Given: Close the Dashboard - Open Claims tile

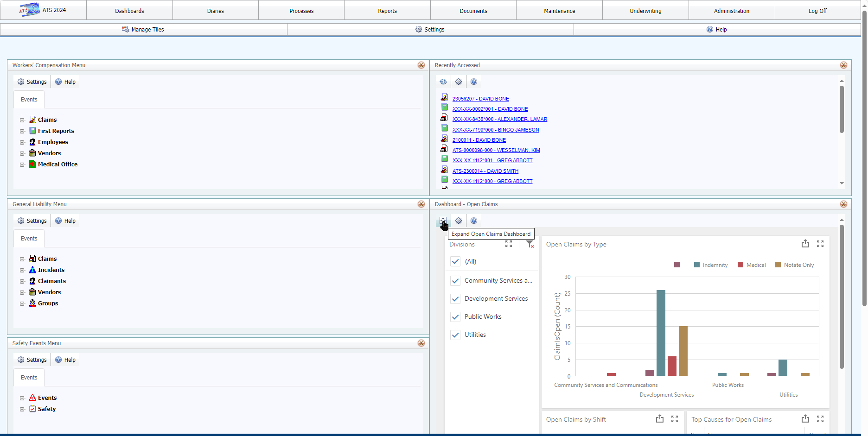Looking at the screenshot, I should [843, 204].
